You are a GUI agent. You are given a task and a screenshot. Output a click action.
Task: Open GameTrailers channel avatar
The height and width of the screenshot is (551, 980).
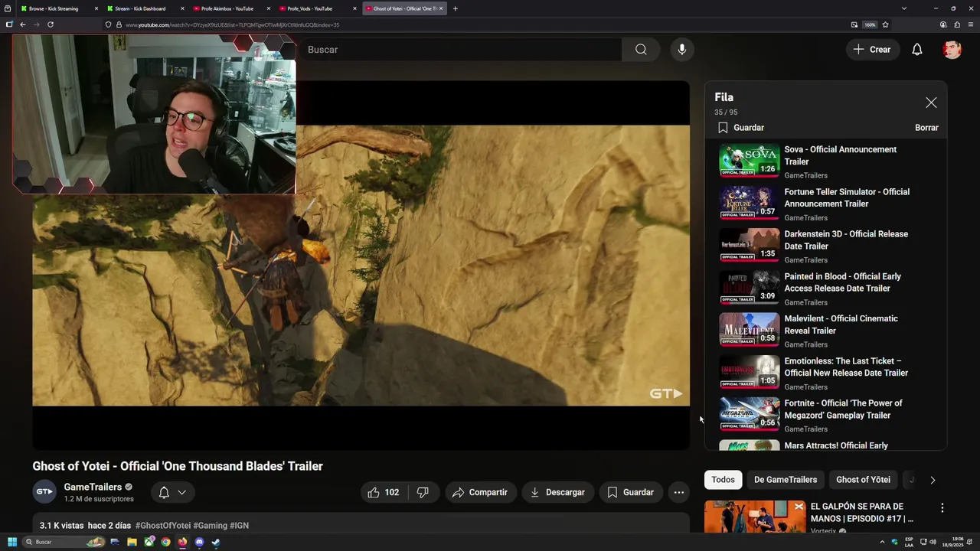point(44,491)
